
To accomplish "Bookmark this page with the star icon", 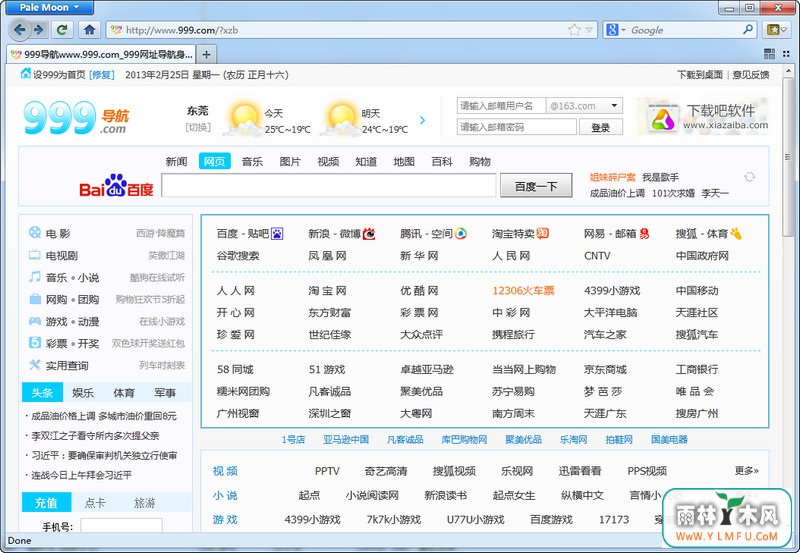I will (574, 30).
